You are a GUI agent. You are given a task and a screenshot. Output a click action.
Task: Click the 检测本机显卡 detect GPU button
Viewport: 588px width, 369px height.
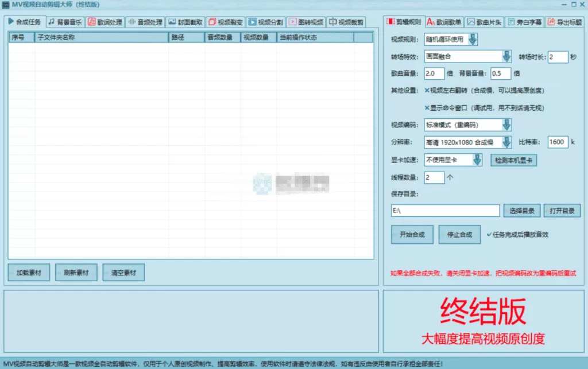(513, 160)
